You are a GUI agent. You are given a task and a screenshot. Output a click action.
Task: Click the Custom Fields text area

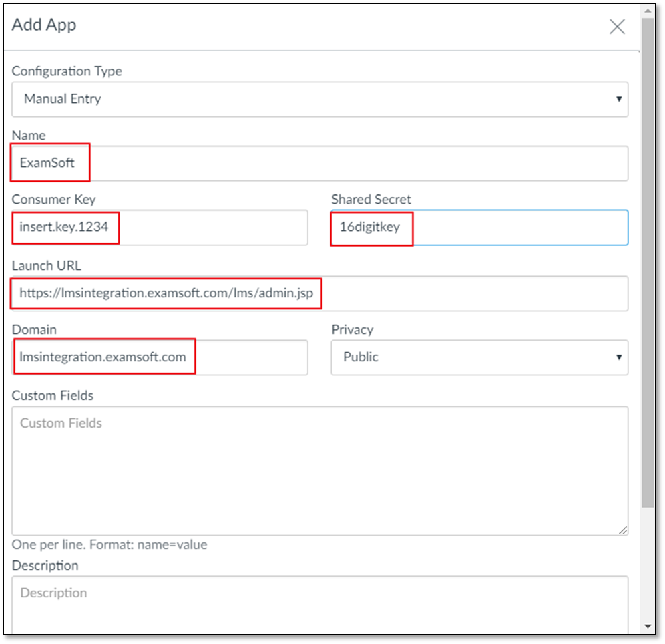click(x=320, y=471)
